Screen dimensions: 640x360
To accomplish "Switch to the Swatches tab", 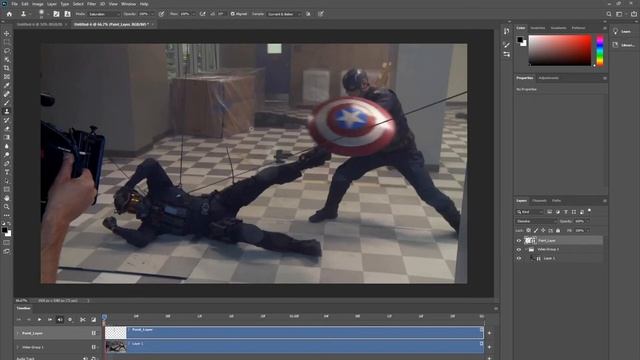I will [538, 28].
